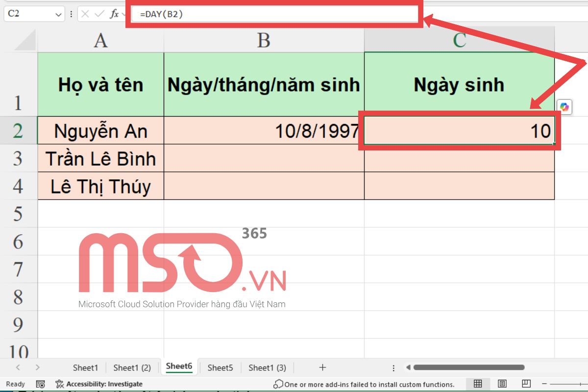Switch to Page Layout view
This screenshot has height=392, width=588.
(502, 384)
